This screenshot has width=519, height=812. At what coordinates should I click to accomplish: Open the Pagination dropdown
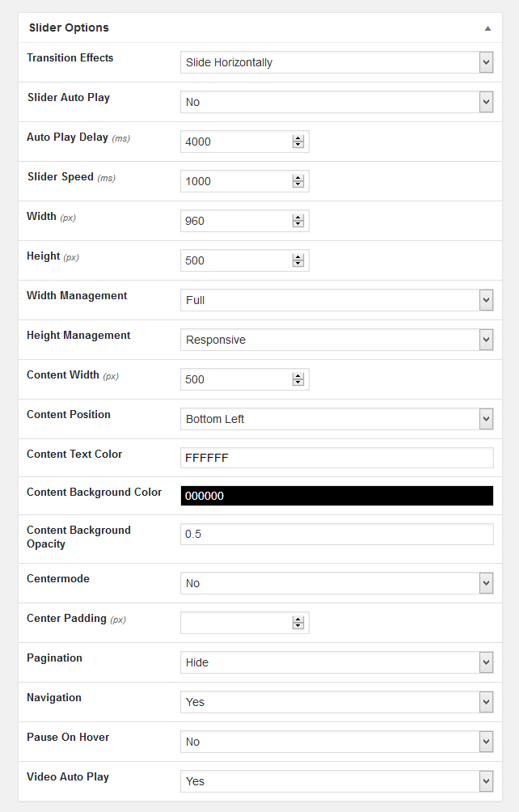[x=336, y=662]
